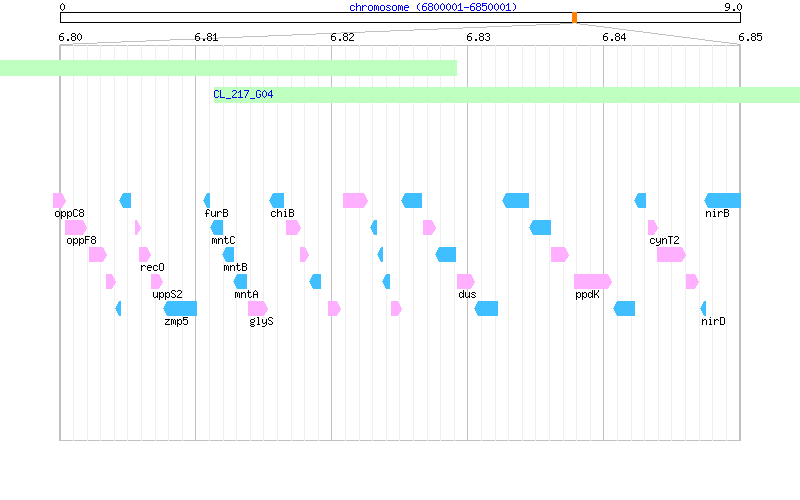Click the dus gene arrow

[466, 282]
